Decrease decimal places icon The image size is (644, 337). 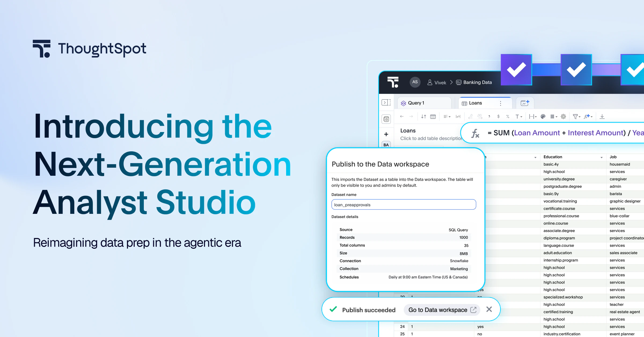coord(470,116)
